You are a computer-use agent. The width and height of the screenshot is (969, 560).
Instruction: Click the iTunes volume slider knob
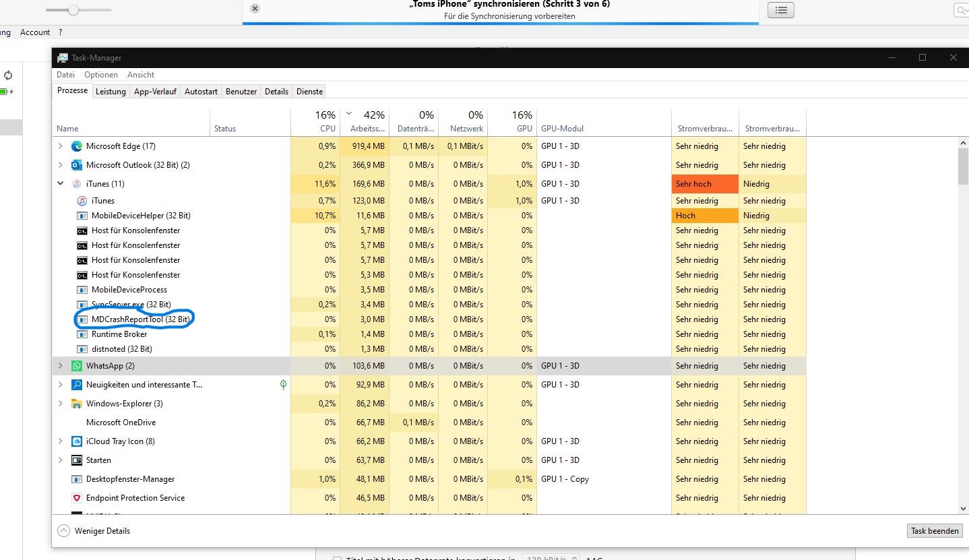point(73,10)
